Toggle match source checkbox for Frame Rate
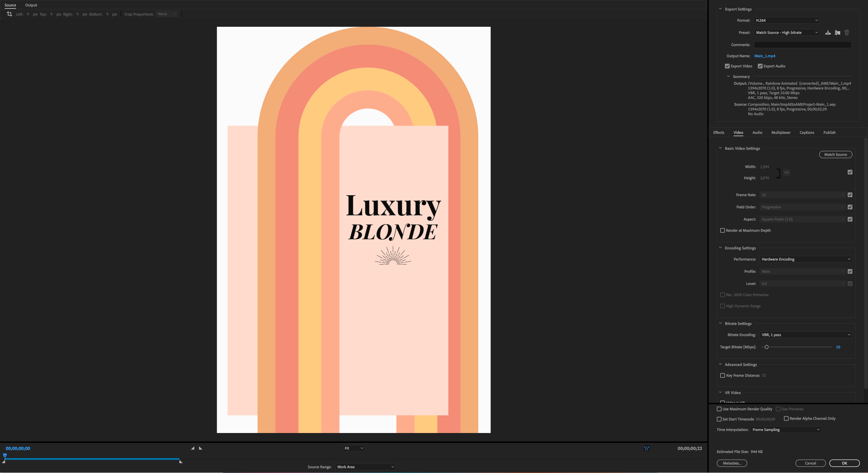 [x=850, y=195]
